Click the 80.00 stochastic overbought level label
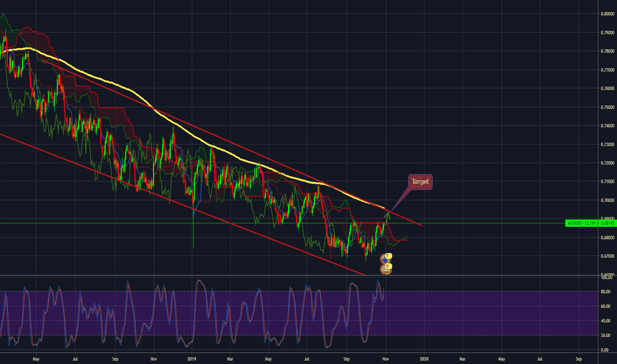The width and height of the screenshot is (617, 364). pyautogui.click(x=605, y=292)
